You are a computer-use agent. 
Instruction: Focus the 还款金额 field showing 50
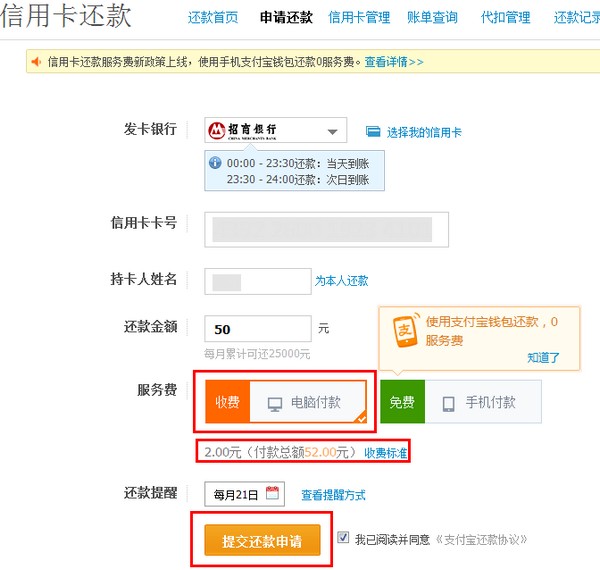[x=258, y=329]
